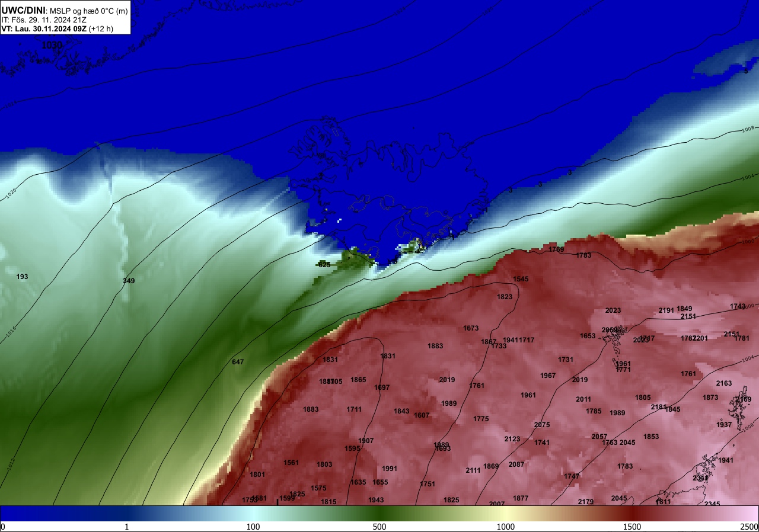Click the 2057 height value
This screenshot has width=759, height=532.
click(599, 437)
